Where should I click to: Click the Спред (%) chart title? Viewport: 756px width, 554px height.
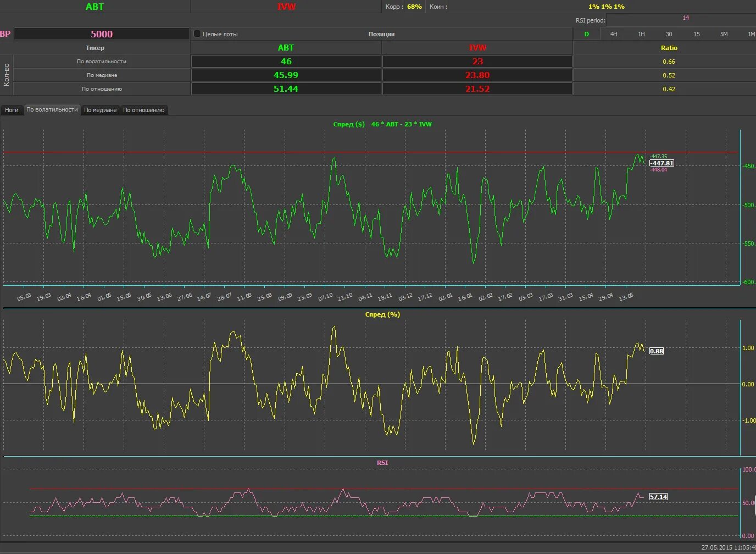(382, 314)
